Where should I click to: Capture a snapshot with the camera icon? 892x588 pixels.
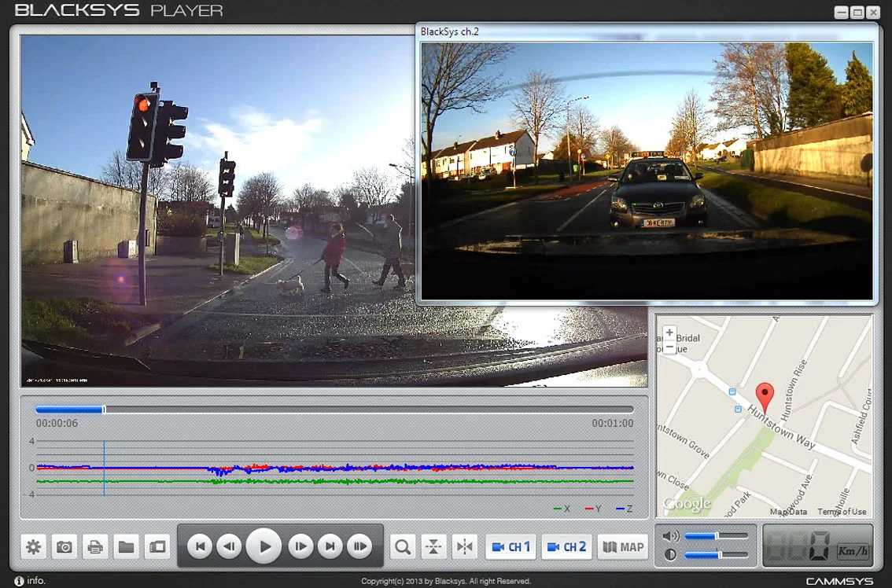point(65,547)
